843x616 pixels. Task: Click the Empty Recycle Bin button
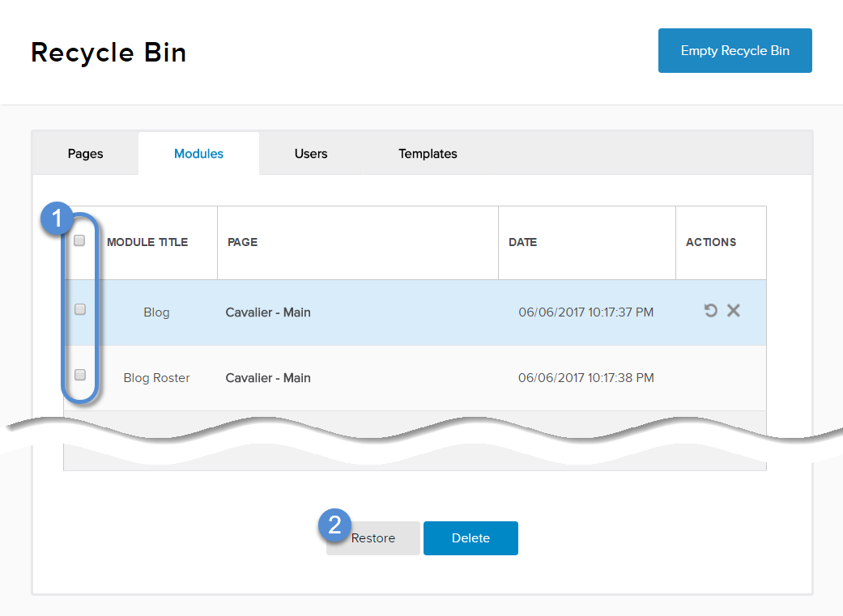tap(735, 50)
